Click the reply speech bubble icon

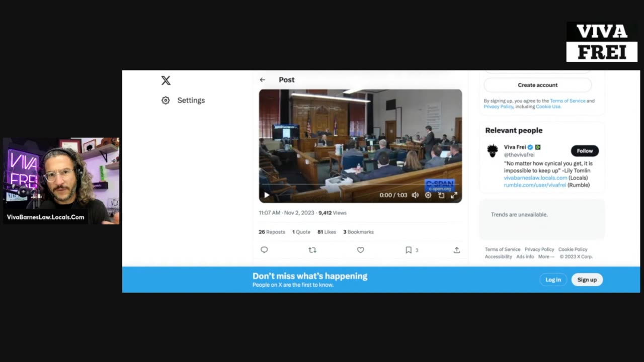(264, 250)
